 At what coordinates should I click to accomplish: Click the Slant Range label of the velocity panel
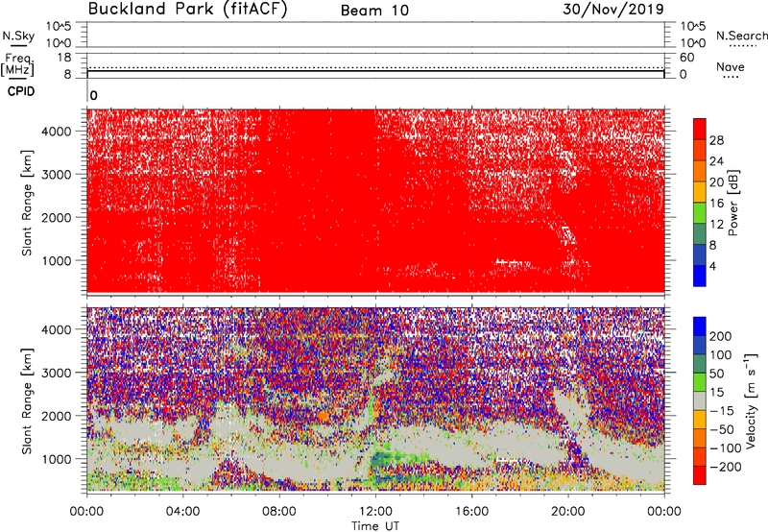pyautogui.click(x=27, y=400)
